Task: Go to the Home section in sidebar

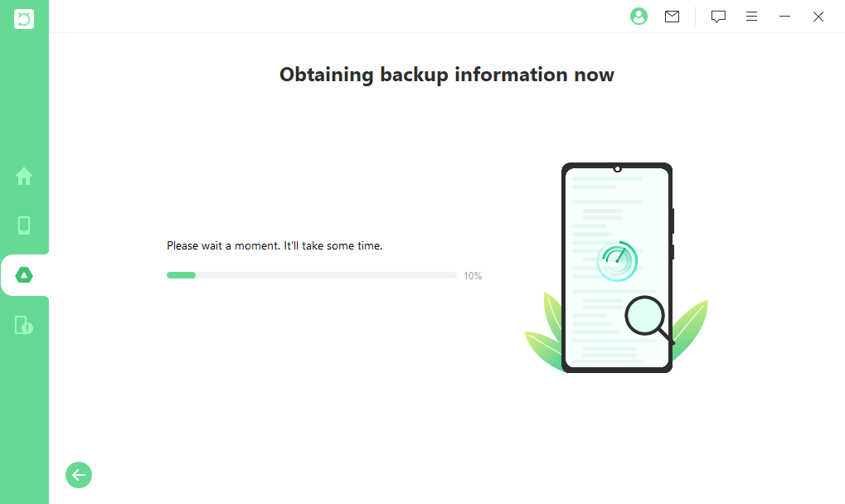Action: point(24,176)
